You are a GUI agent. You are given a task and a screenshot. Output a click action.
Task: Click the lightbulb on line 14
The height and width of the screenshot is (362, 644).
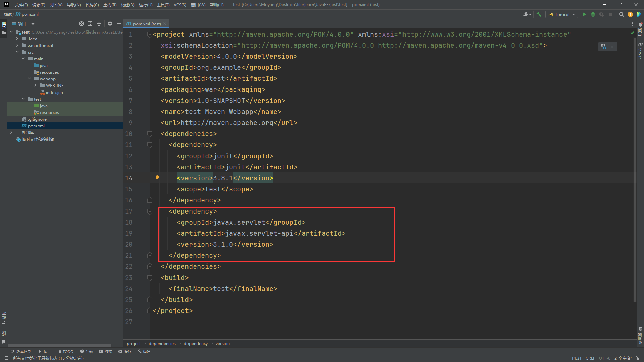coord(157,178)
